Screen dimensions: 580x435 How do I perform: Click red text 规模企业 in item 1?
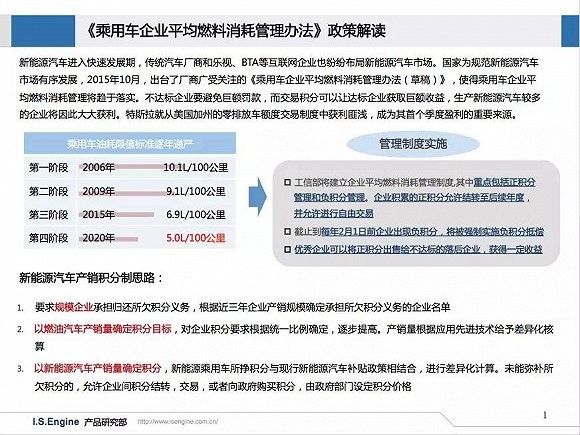click(x=74, y=307)
